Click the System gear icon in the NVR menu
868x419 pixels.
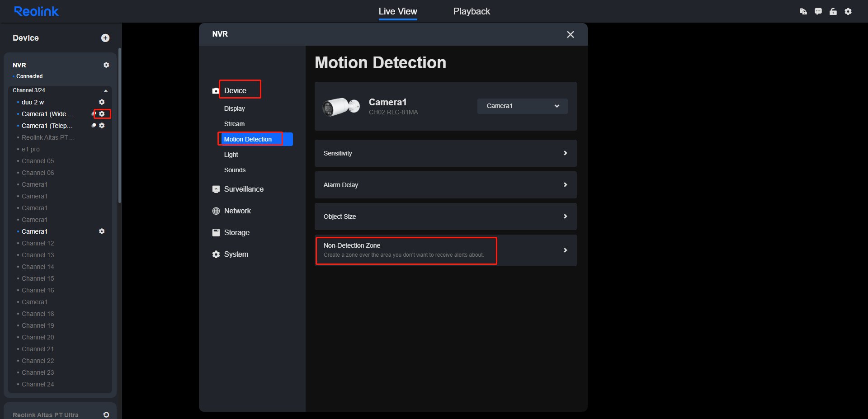[216, 254]
